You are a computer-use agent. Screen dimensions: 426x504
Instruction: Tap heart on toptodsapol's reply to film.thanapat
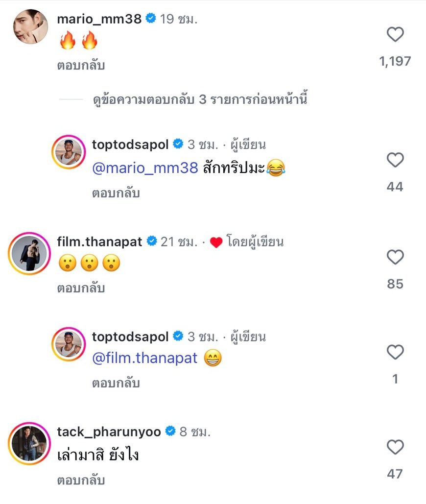coord(395,352)
